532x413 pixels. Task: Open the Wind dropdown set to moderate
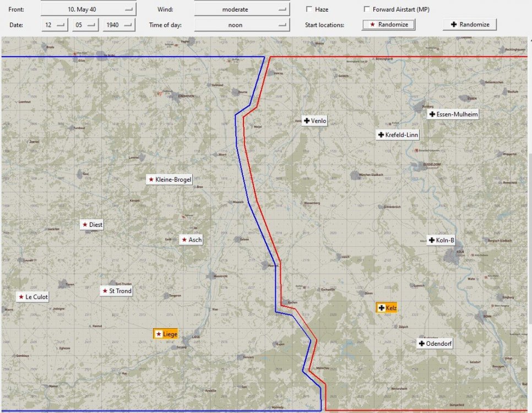(242, 9)
